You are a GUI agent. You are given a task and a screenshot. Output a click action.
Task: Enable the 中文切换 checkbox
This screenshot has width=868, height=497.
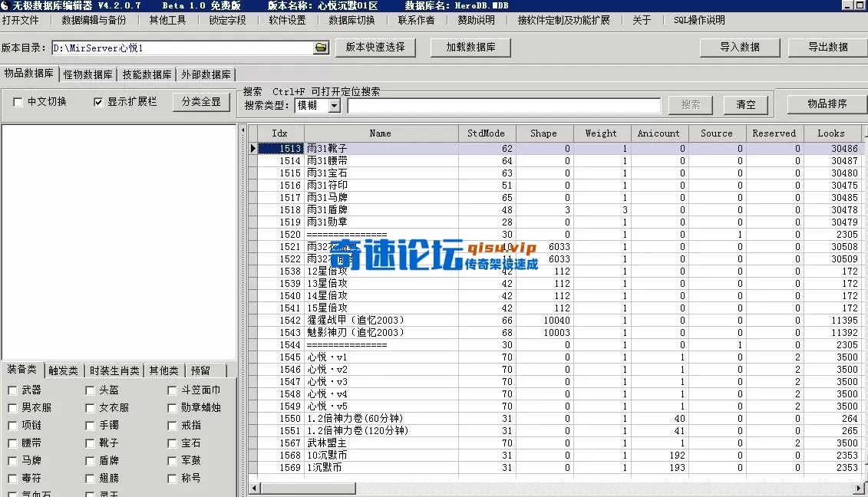(x=18, y=102)
